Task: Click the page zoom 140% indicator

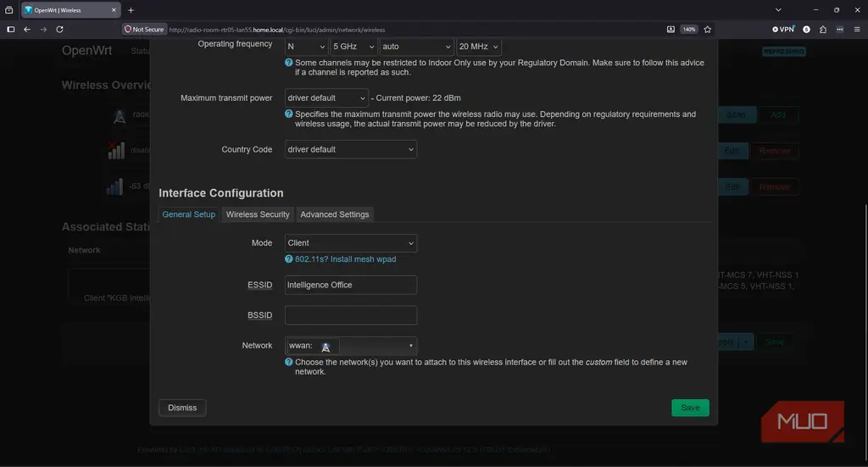Action: tap(689, 30)
